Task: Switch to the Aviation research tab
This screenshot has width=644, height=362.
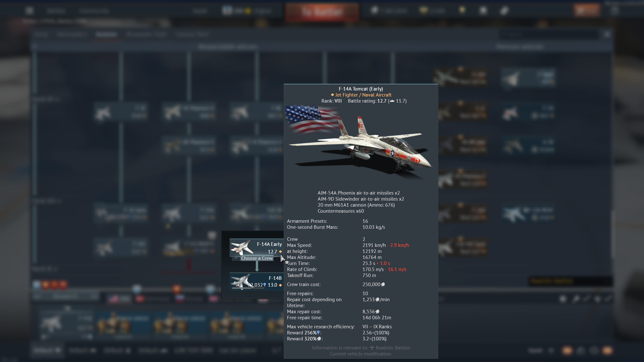Action: pos(106,34)
